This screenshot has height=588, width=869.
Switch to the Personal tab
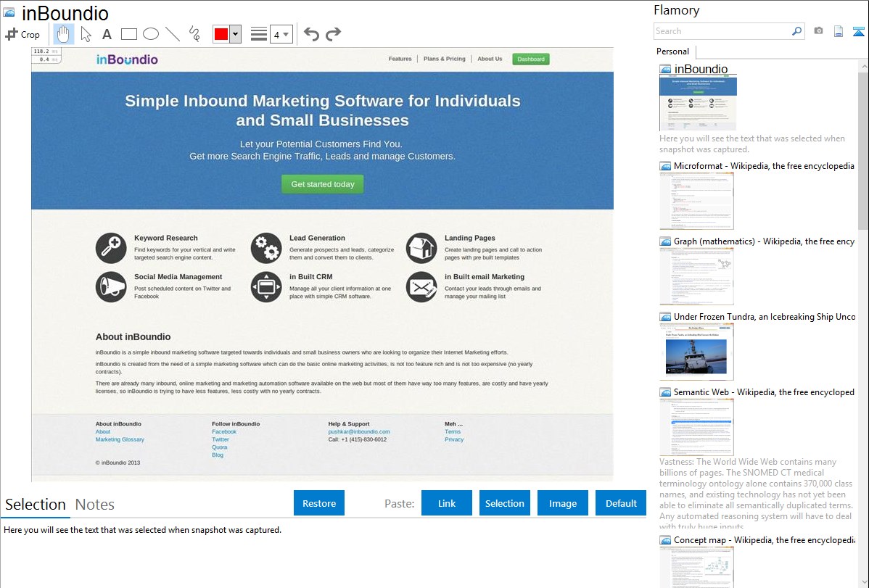click(673, 51)
